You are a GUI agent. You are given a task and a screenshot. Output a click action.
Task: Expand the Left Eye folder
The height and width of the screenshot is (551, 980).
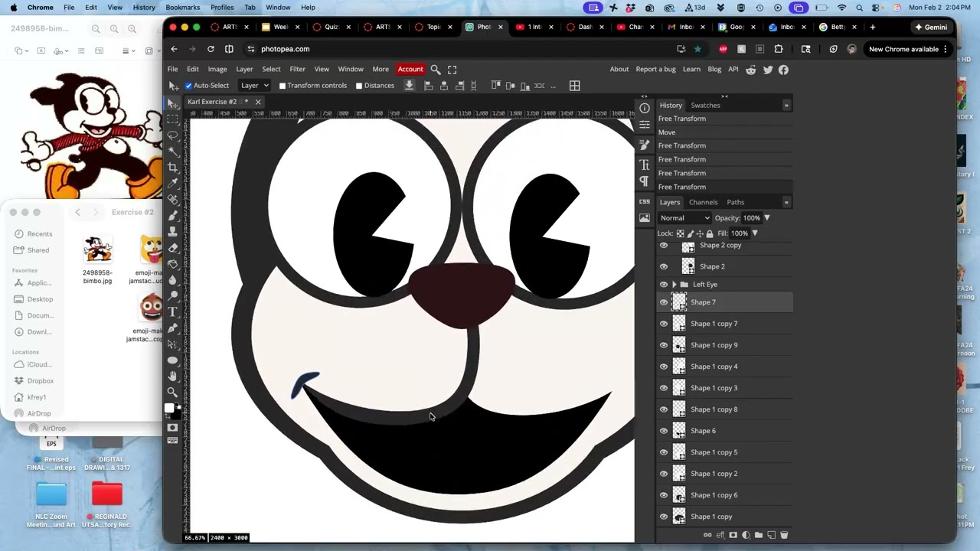(x=675, y=285)
